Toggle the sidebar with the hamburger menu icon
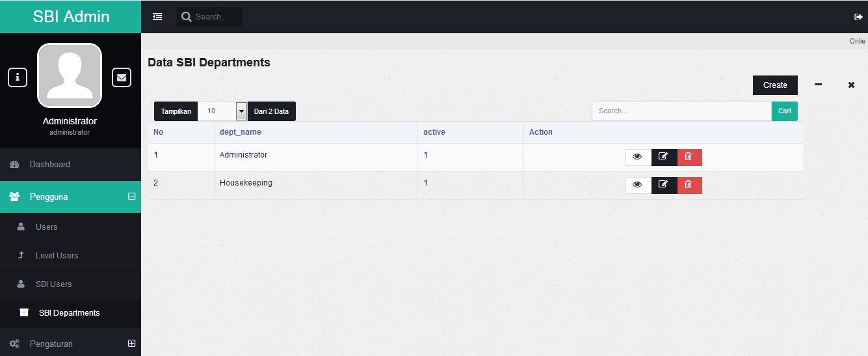The image size is (868, 356). [157, 17]
